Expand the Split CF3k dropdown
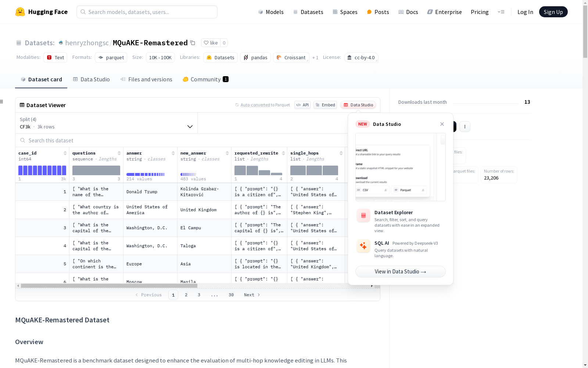Image resolution: width=588 pixels, height=368 pixels. pyautogui.click(x=107, y=123)
